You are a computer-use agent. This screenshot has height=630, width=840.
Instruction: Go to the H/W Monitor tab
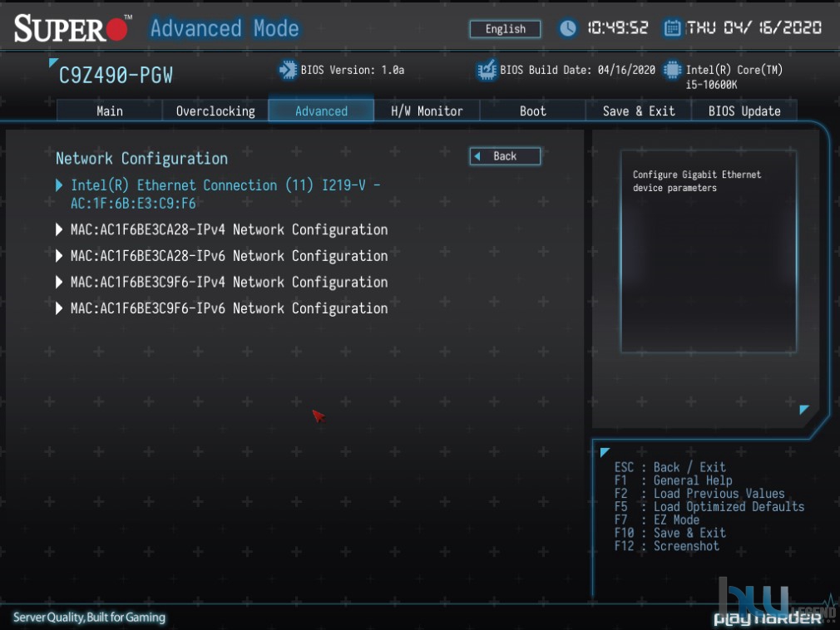point(427,111)
